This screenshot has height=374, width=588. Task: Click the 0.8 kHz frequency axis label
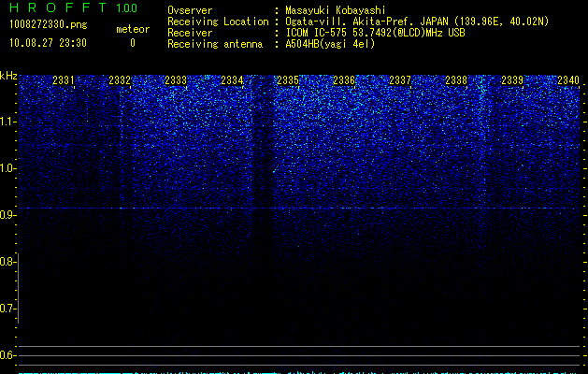click(x=7, y=262)
